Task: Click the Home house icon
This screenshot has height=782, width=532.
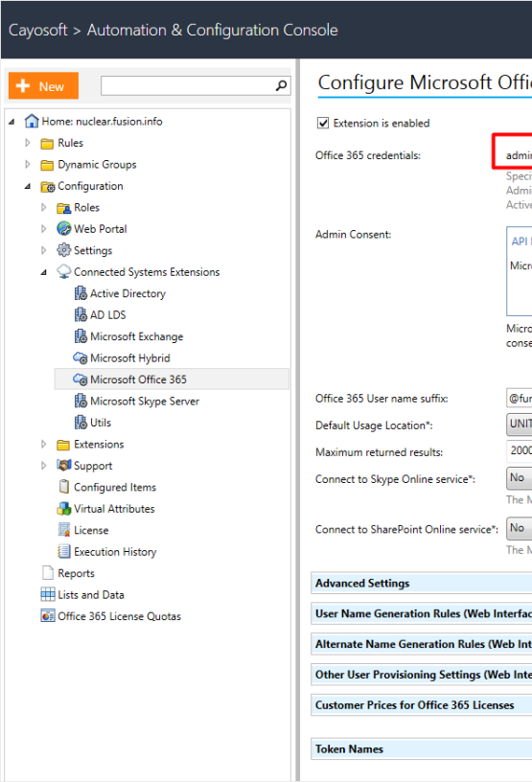Action: [32, 121]
